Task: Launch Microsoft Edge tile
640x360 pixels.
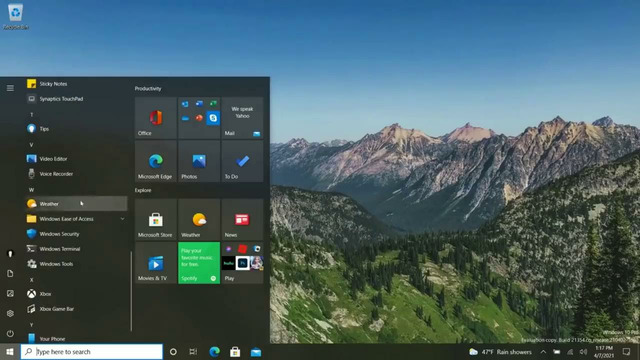Action: pyautogui.click(x=156, y=161)
